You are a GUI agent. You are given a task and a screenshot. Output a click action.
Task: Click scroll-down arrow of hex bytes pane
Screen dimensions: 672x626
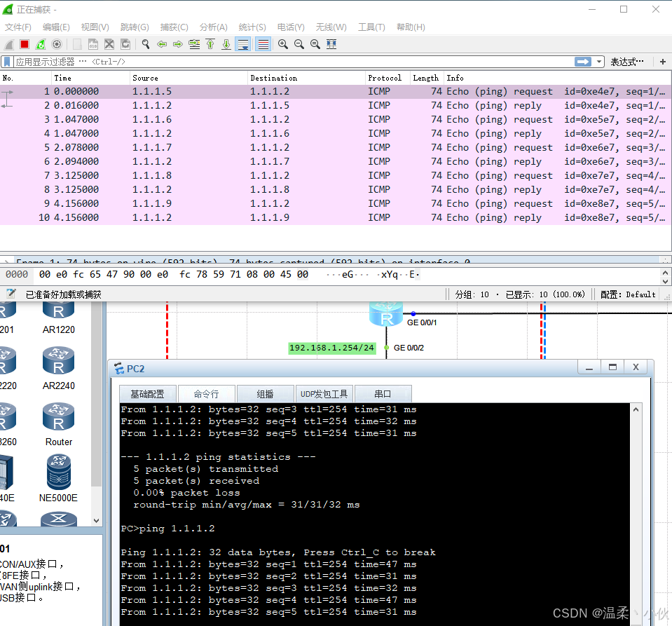(665, 282)
